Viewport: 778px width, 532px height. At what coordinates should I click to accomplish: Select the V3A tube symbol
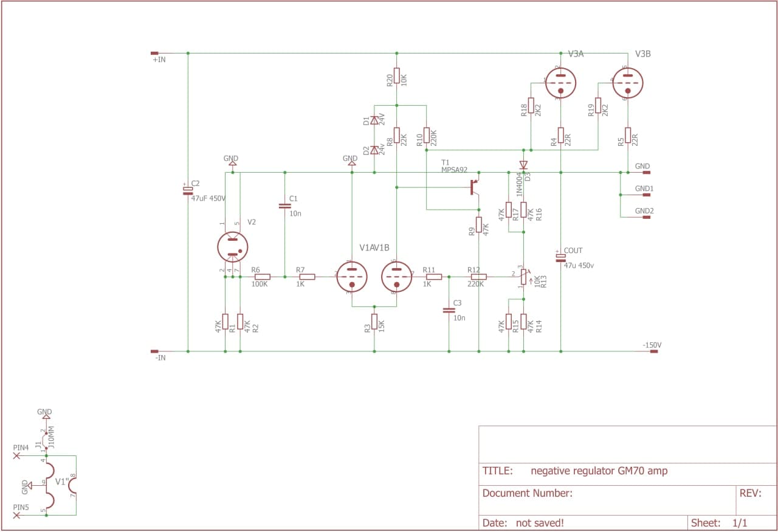pos(560,83)
